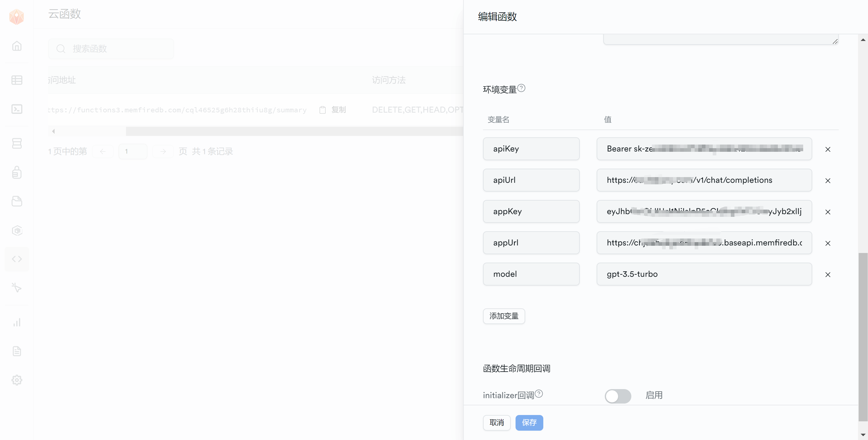Viewport: 868px width, 440px height.
Task: Remove the apiUrl variable row
Action: [x=828, y=180]
